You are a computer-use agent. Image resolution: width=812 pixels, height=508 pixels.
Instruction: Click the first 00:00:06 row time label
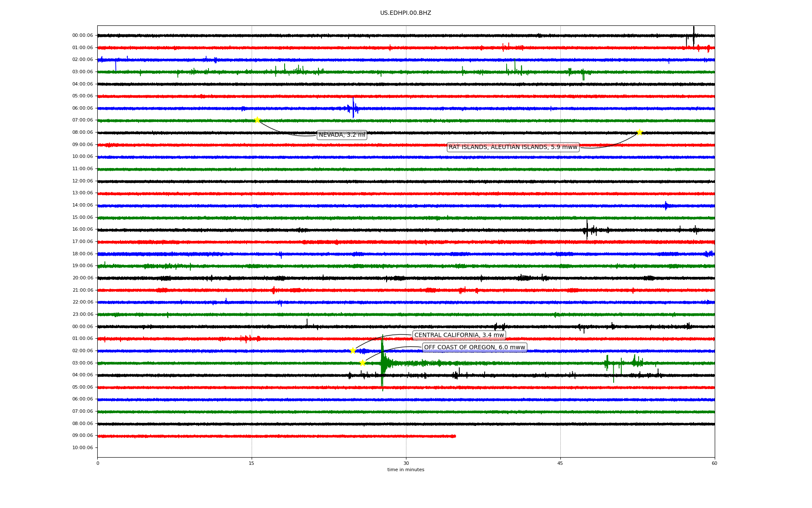82,36
